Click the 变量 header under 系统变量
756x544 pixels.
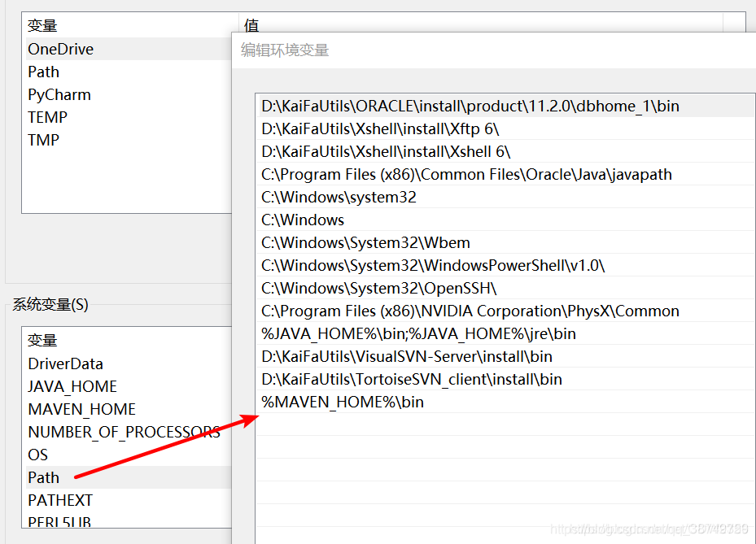point(42,340)
